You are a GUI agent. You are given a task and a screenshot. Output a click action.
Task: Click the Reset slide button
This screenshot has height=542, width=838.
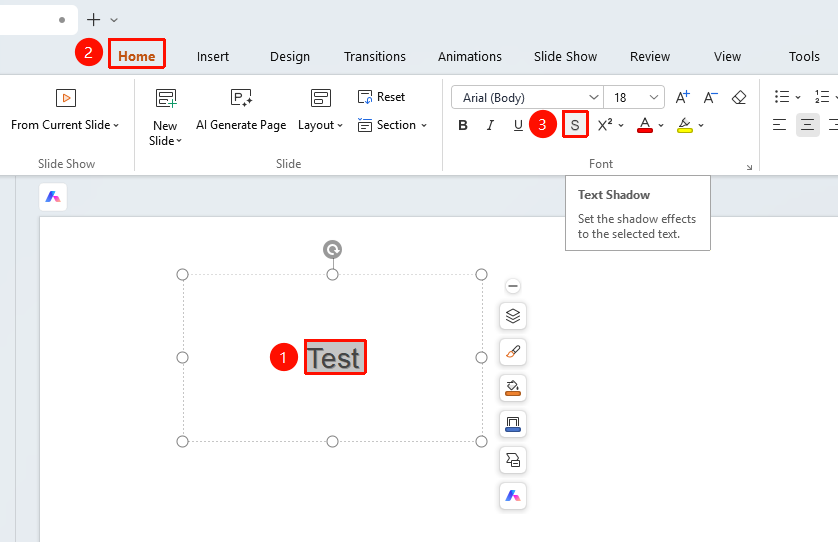pos(381,97)
